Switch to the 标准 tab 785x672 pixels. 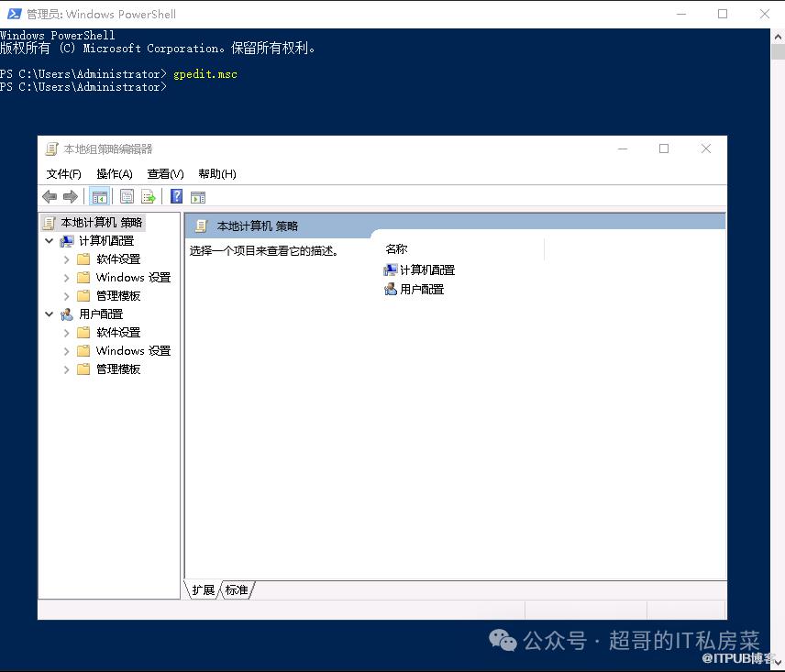(237, 589)
